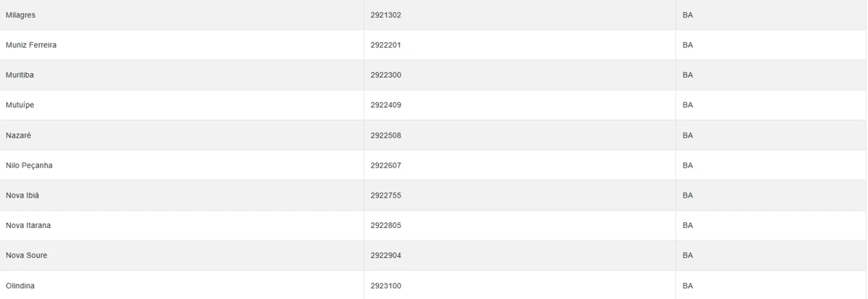Screen dimensions: 868x299
Task: Click the Nazaré municipality cell
Action: [19, 135]
